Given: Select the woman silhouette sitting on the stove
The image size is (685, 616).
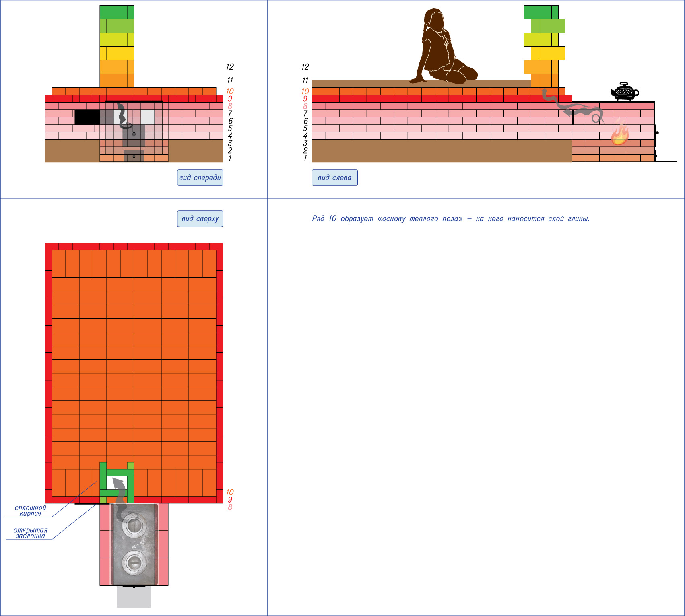Looking at the screenshot, I should click(x=442, y=48).
